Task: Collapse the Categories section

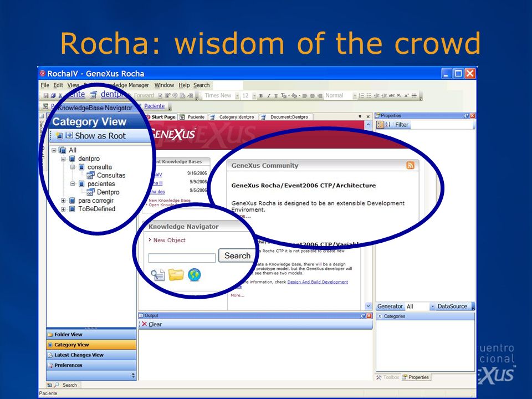Action: (380, 316)
